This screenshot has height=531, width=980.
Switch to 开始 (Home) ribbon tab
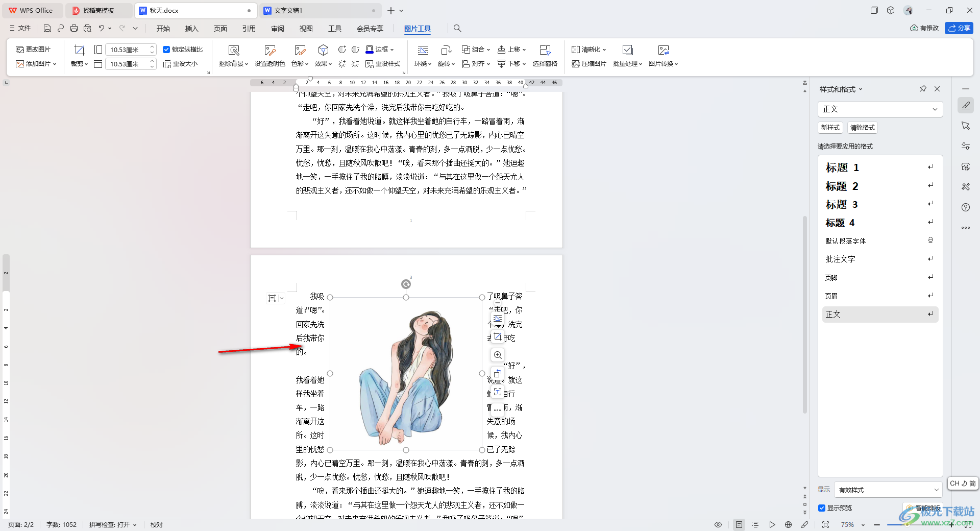(163, 29)
